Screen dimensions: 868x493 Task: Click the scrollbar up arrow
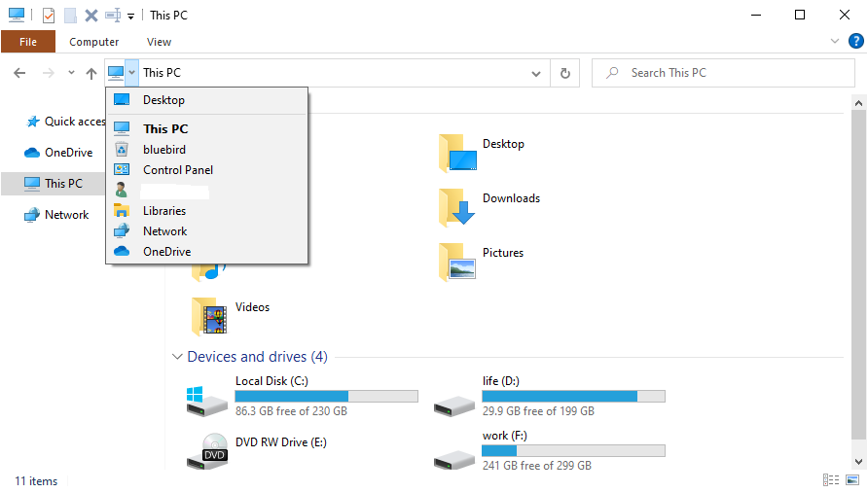pyautogui.click(x=858, y=103)
